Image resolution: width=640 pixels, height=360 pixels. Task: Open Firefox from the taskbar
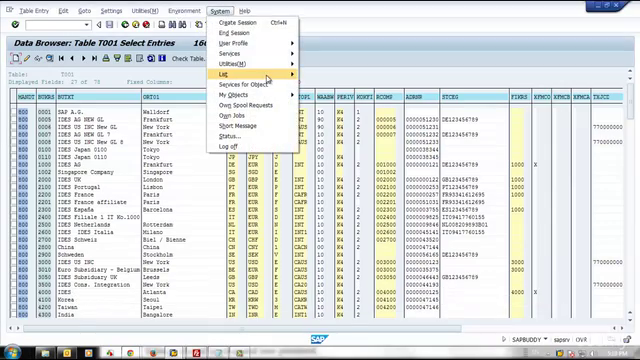[x=153, y=353]
